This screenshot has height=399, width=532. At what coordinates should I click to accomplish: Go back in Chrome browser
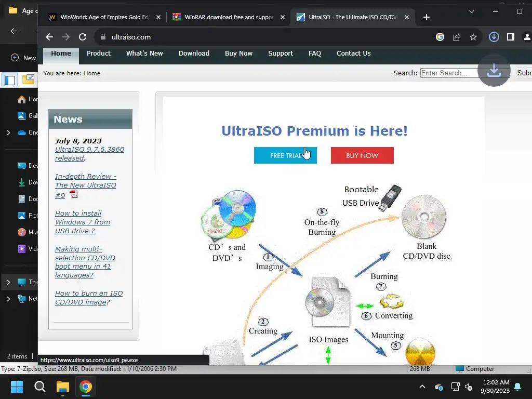(x=49, y=37)
